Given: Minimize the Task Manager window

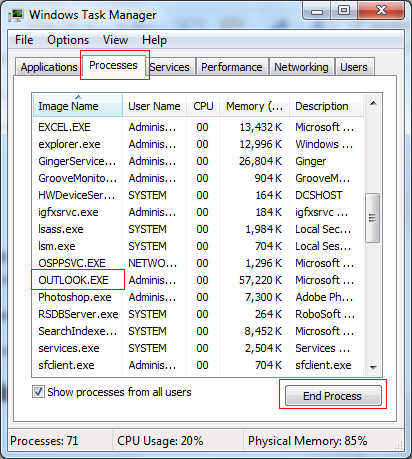Looking at the screenshot, I should [x=317, y=11].
